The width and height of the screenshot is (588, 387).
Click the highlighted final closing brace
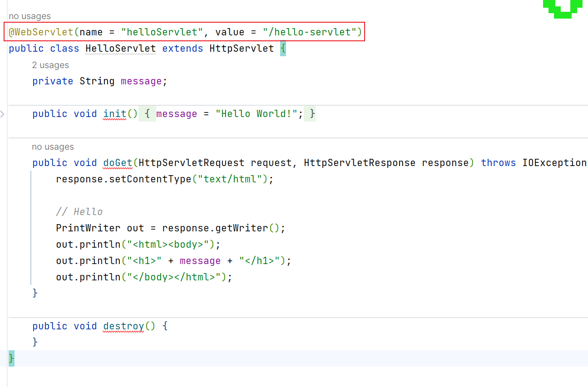coord(12,359)
